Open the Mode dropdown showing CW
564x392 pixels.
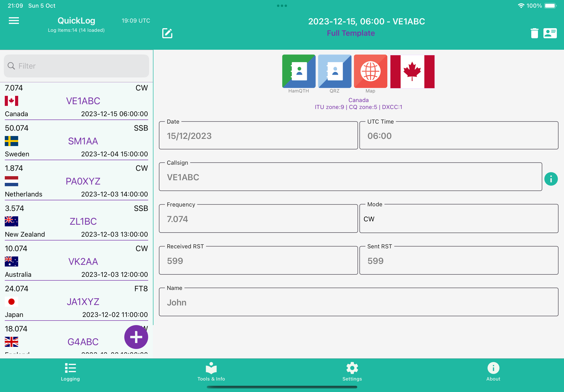[459, 219]
